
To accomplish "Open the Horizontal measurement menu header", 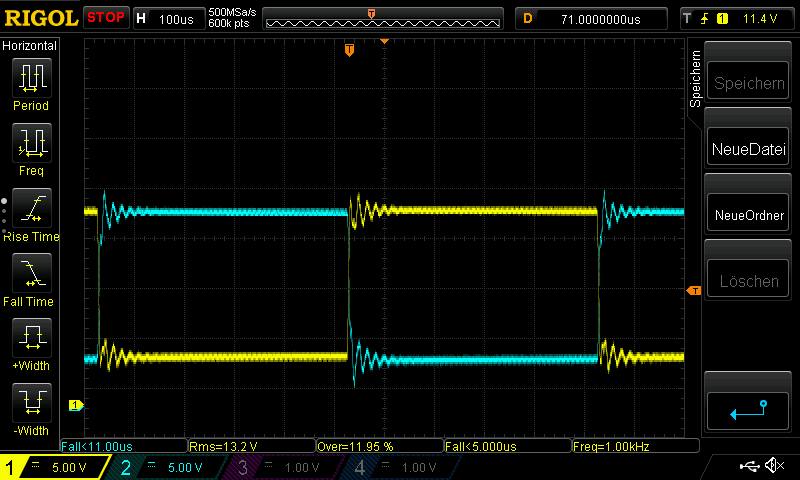I will [x=30, y=46].
